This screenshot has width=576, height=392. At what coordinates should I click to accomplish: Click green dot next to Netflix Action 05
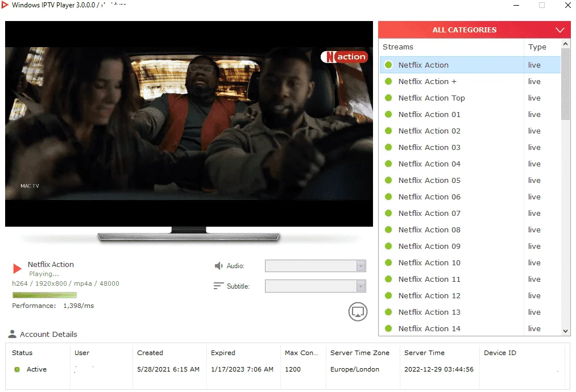(388, 180)
